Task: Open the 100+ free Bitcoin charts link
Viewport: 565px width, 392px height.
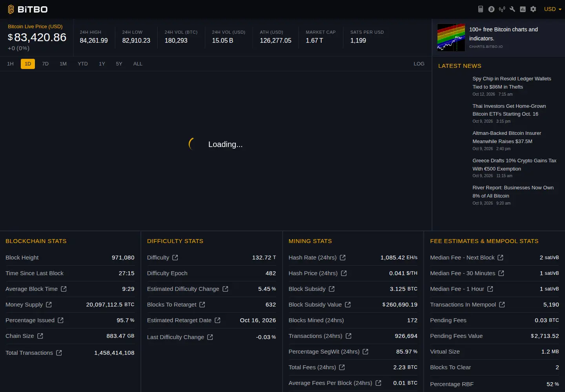Action: (x=503, y=34)
